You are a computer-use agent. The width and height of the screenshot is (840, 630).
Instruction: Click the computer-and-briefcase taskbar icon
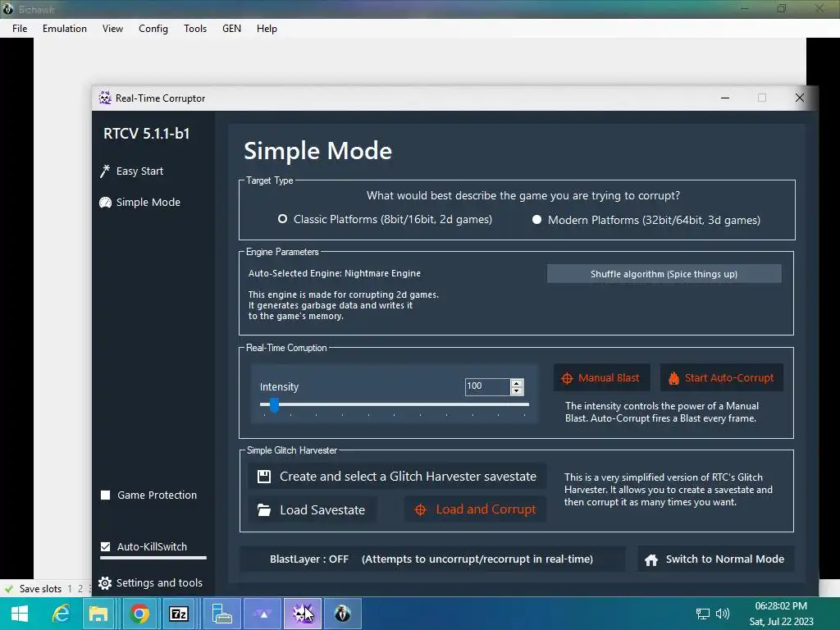(221, 614)
